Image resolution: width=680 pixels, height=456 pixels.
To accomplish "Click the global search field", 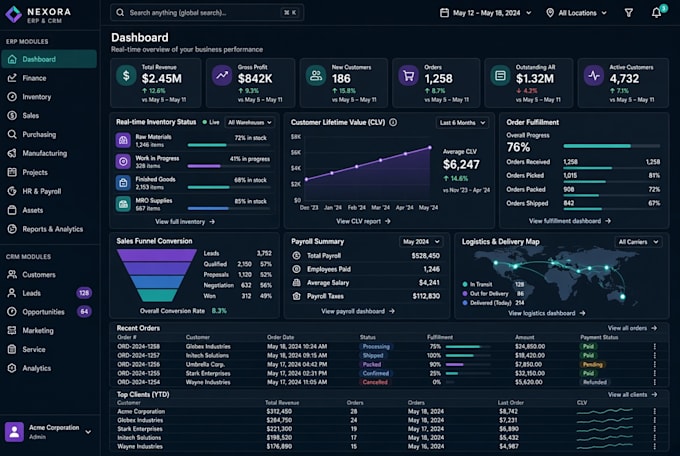I will [207, 13].
